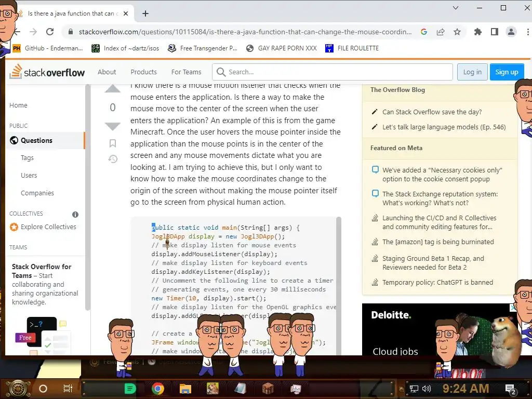Bookmark the question using the flag icon
Screen dimensions: 532x399
(x=113, y=143)
